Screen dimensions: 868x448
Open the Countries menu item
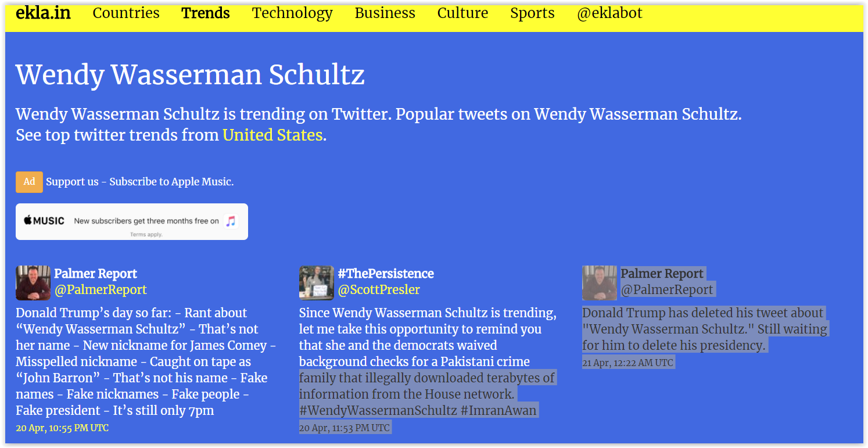click(x=126, y=13)
